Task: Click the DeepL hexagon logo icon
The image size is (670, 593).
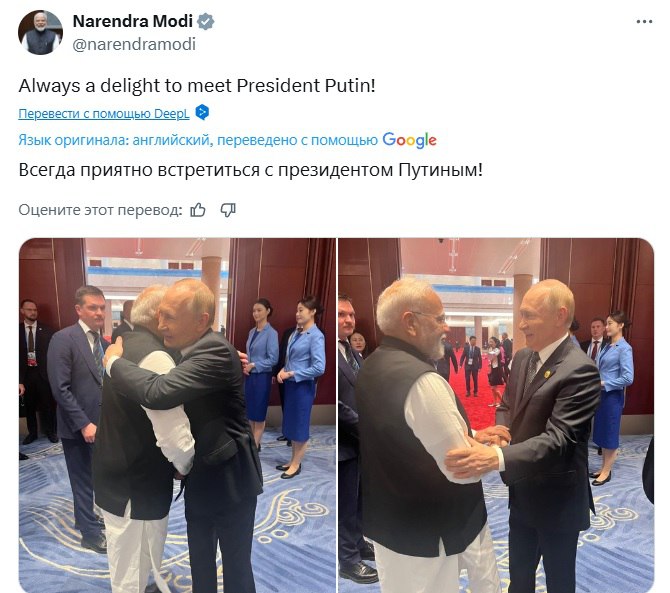Action: pos(202,111)
